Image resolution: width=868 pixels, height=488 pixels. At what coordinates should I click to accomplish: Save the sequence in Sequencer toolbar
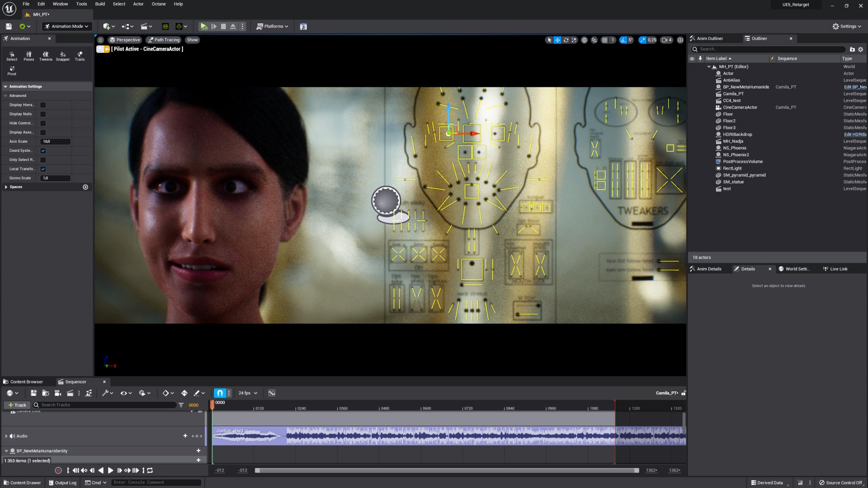33,393
